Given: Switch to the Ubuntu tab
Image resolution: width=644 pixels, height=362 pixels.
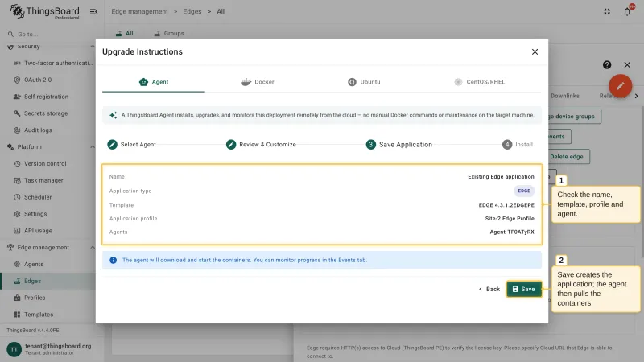Looking at the screenshot, I should pos(365,82).
